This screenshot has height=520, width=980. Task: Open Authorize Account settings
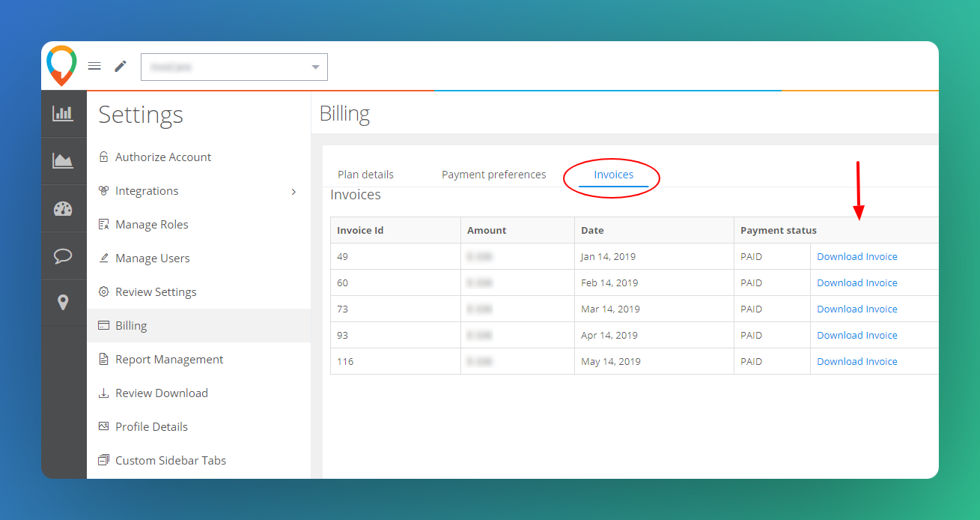(163, 157)
